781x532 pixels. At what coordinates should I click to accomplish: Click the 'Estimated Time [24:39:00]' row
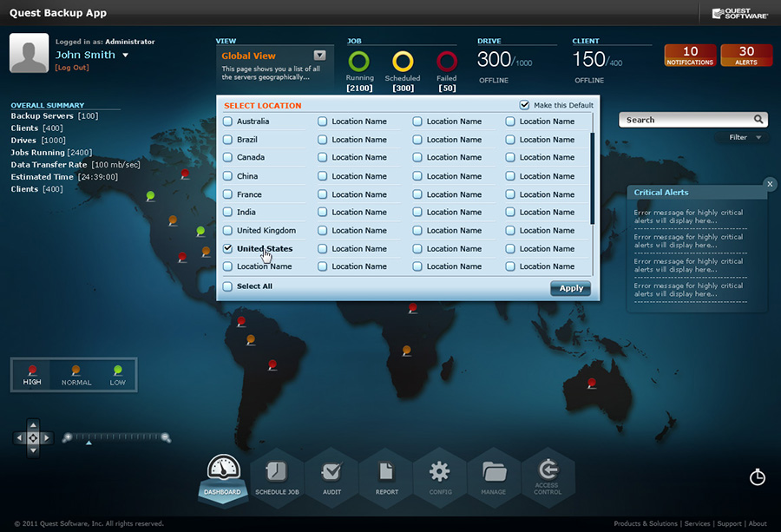click(x=64, y=177)
